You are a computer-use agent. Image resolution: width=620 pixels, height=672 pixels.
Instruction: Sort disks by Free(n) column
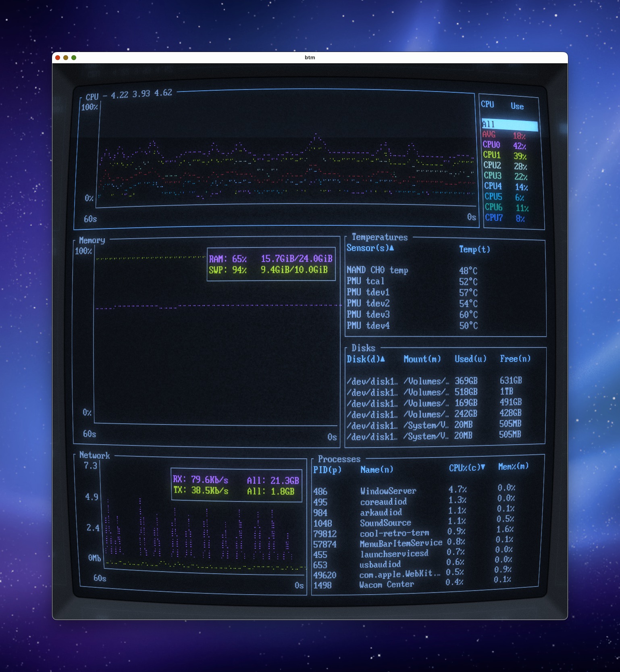point(515,358)
